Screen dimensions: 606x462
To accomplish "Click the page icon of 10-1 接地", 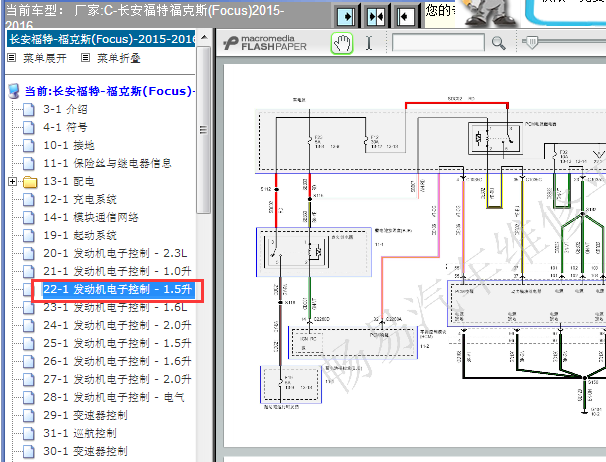I will pyautogui.click(x=29, y=145).
